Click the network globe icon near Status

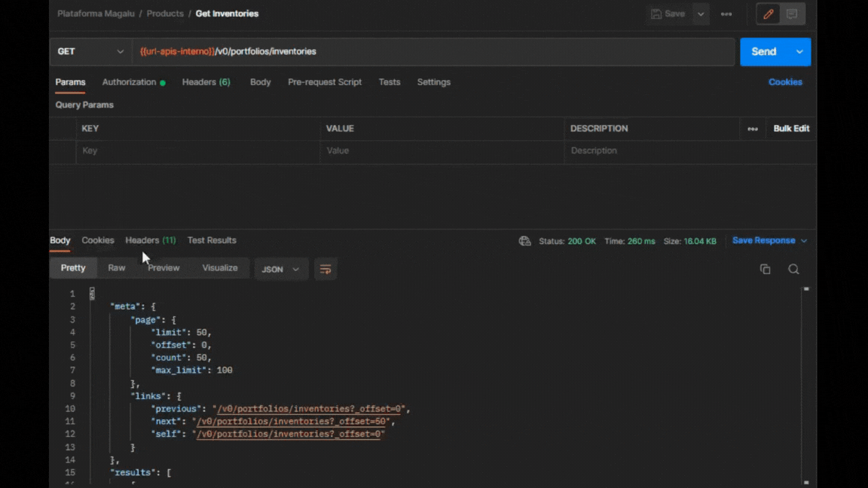(524, 241)
